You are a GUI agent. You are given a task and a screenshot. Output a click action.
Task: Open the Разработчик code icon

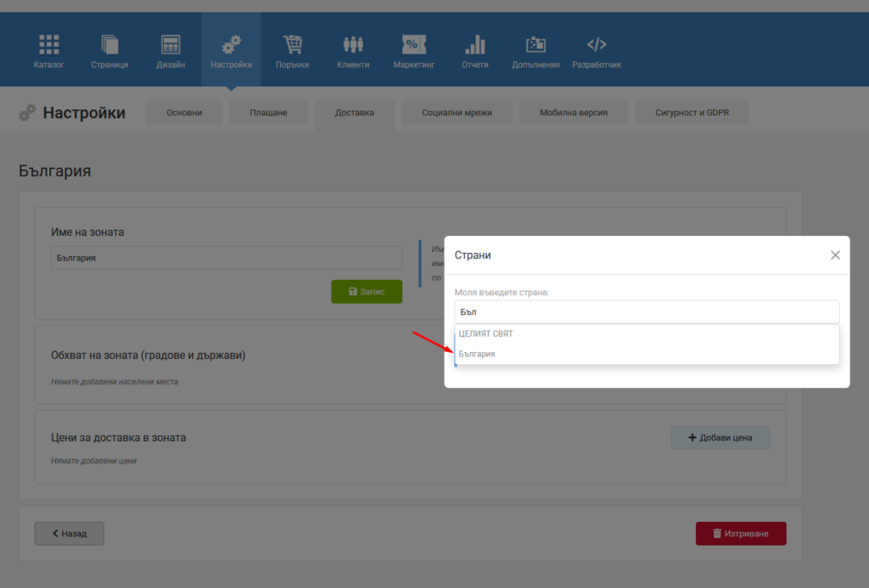[597, 44]
